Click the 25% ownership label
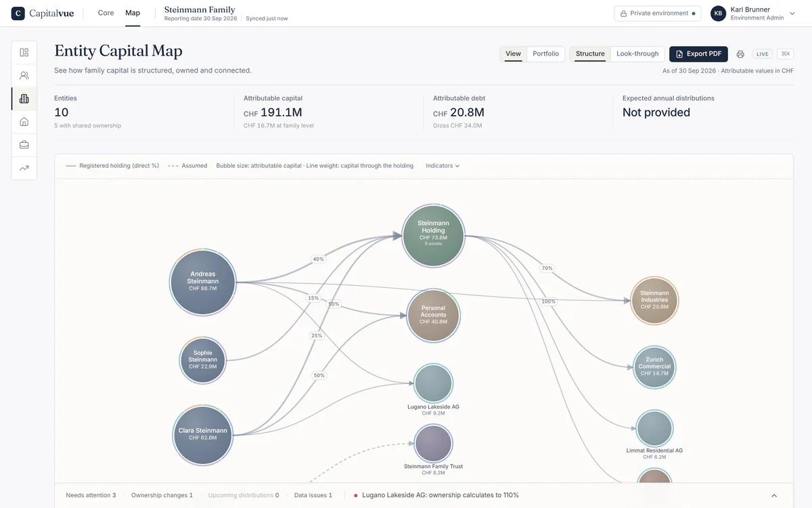Screen dimensions: 812x508 click(317, 335)
